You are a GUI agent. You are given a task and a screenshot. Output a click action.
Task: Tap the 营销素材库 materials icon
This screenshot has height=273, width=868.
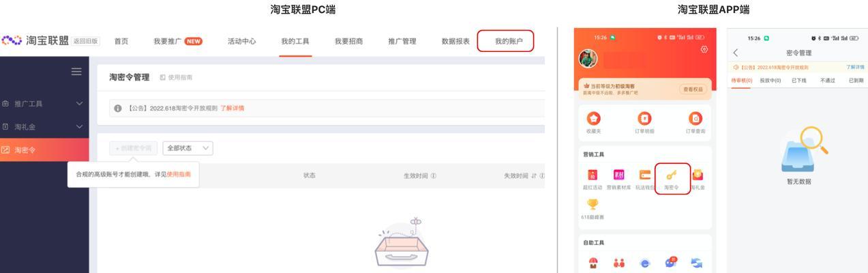click(618, 175)
